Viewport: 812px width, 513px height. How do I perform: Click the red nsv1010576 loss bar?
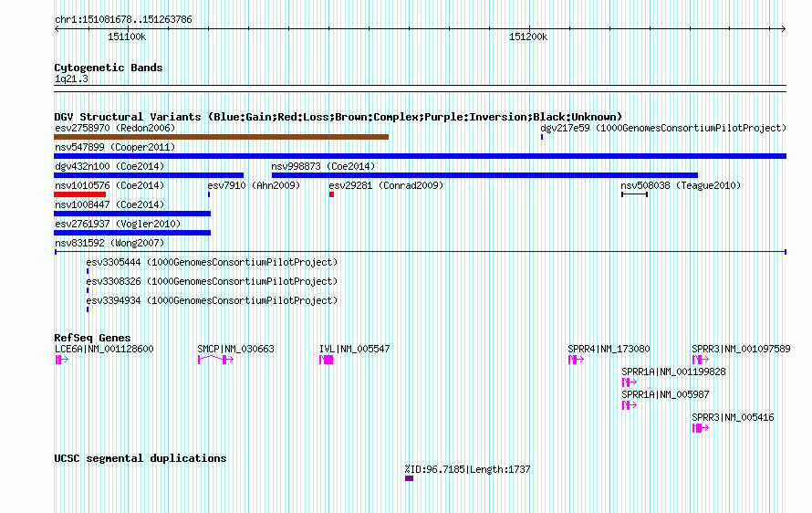[79, 194]
